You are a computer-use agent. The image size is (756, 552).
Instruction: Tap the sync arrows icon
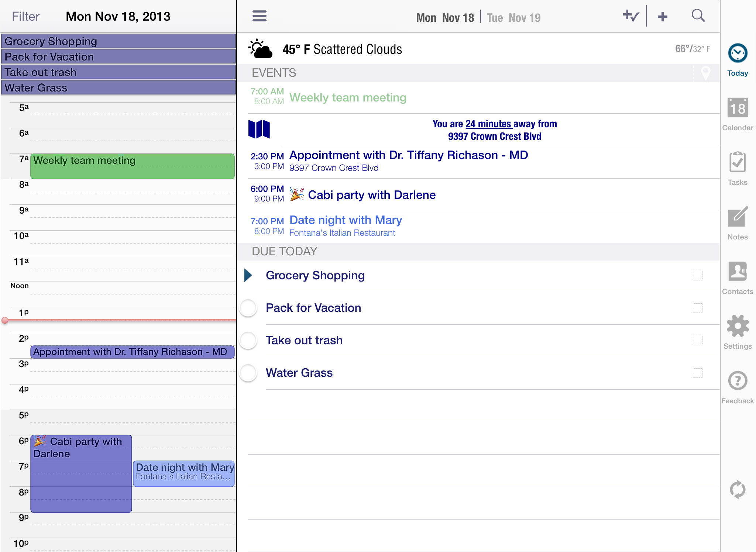(x=737, y=490)
